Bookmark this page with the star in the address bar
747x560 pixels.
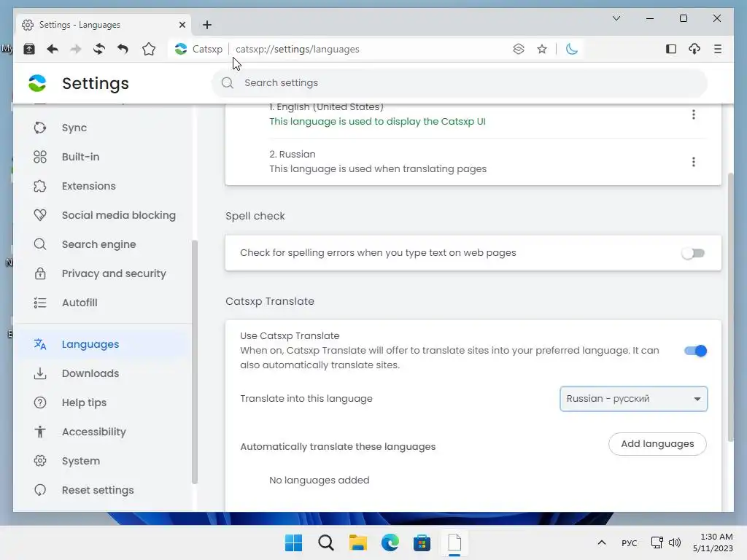(x=542, y=49)
